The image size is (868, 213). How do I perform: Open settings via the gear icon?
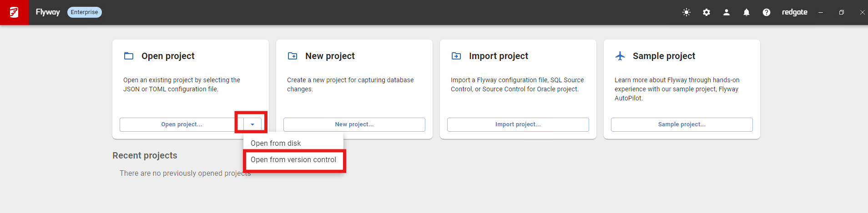click(x=707, y=12)
